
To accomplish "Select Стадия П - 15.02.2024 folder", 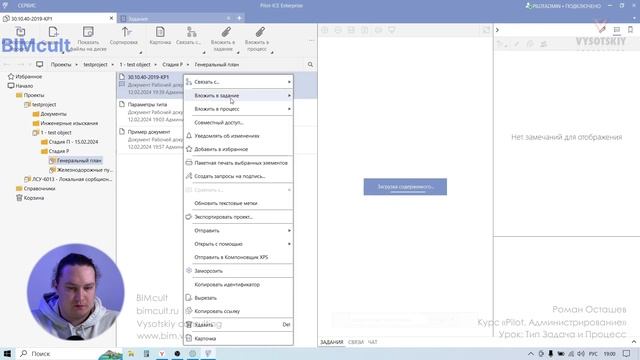I will pos(73,142).
